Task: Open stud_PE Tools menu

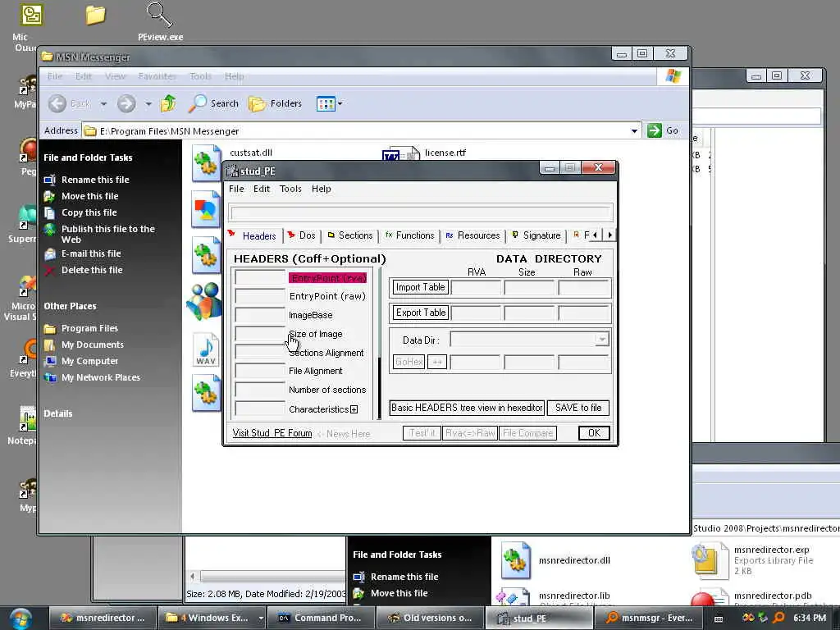Action: pyautogui.click(x=290, y=189)
